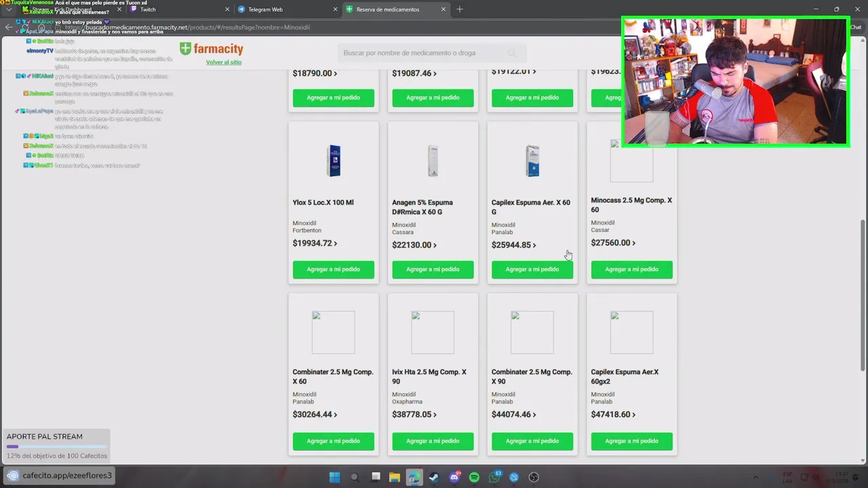868x488 pixels.
Task: Go back in browser
Action: tap(9, 27)
